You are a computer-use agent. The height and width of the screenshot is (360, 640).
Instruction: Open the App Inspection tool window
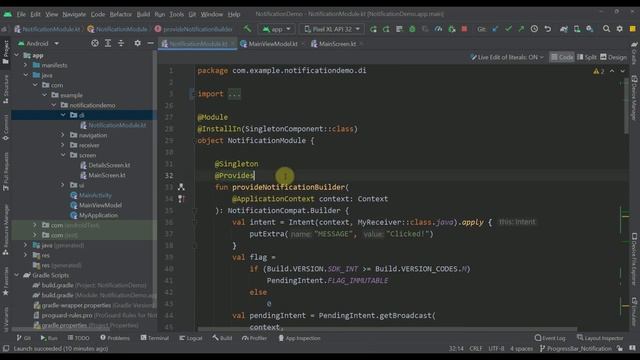pos(299,338)
